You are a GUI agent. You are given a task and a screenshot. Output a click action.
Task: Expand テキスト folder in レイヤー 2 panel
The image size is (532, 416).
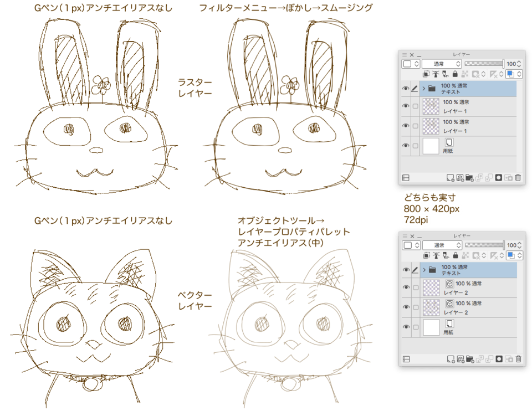point(424,270)
